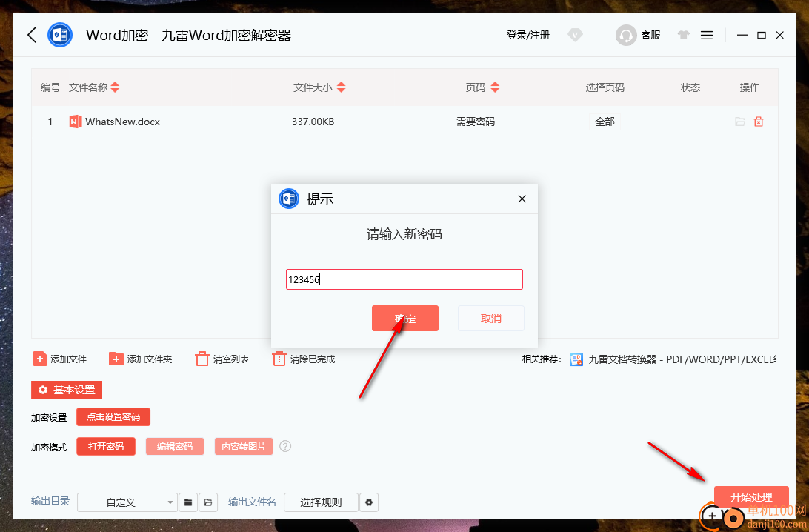This screenshot has height=532, width=809.
Task: Click the 输出文件名 label
Action: pos(252,501)
